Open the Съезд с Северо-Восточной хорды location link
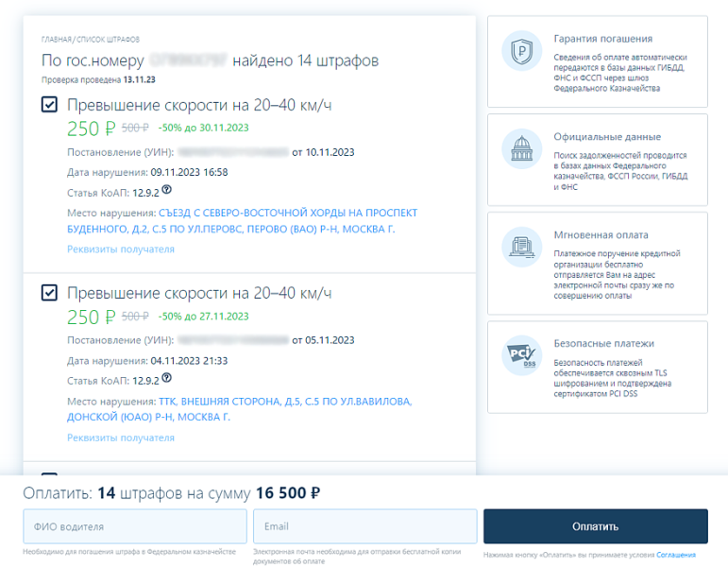 tap(242, 221)
